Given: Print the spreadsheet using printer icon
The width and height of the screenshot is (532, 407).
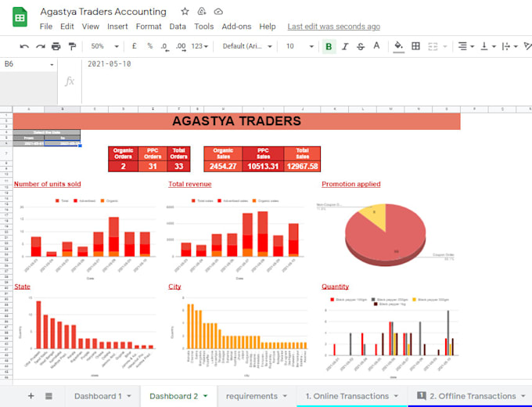Looking at the screenshot, I should pos(56,46).
